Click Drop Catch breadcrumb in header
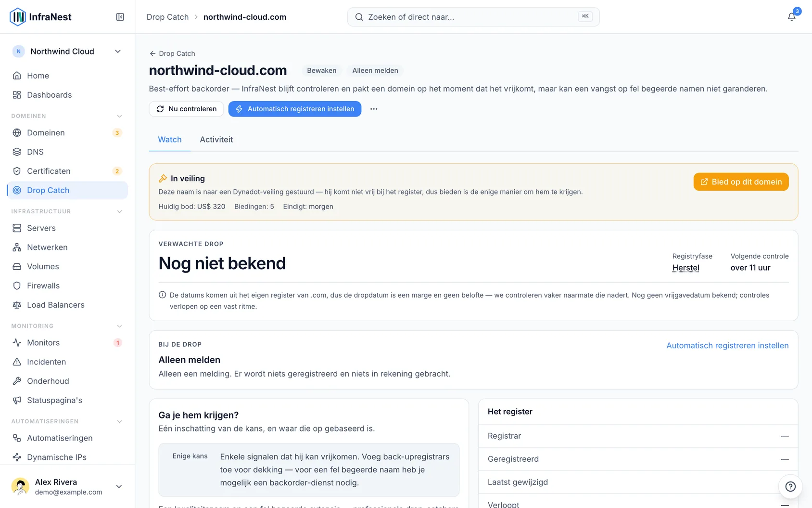This screenshot has width=812, height=508. tap(167, 17)
